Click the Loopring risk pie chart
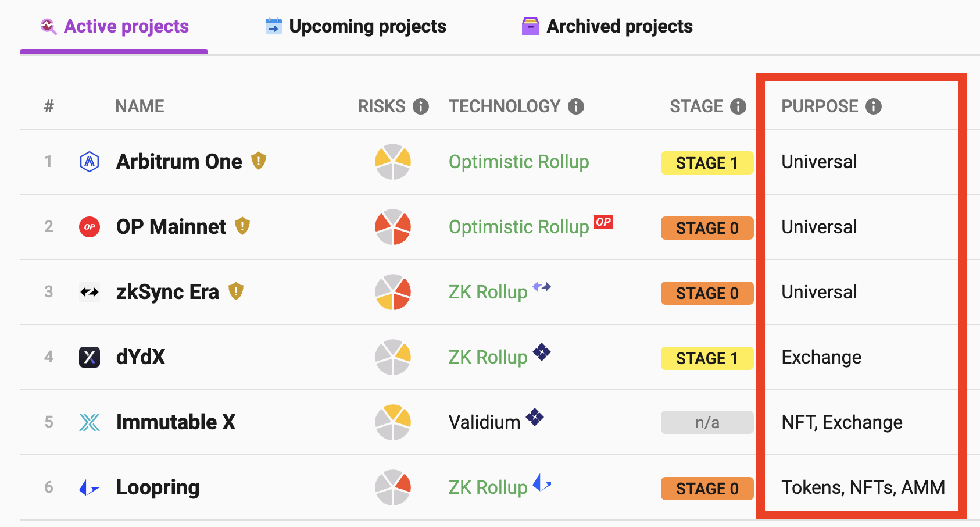 [393, 487]
